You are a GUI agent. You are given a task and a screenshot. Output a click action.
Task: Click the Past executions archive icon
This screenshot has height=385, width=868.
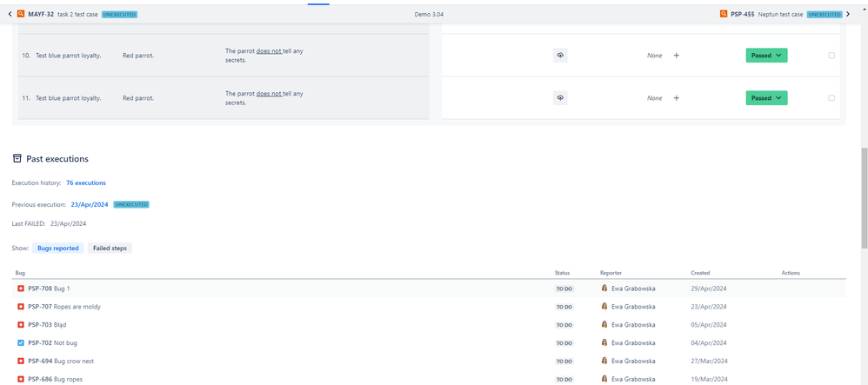tap(17, 159)
